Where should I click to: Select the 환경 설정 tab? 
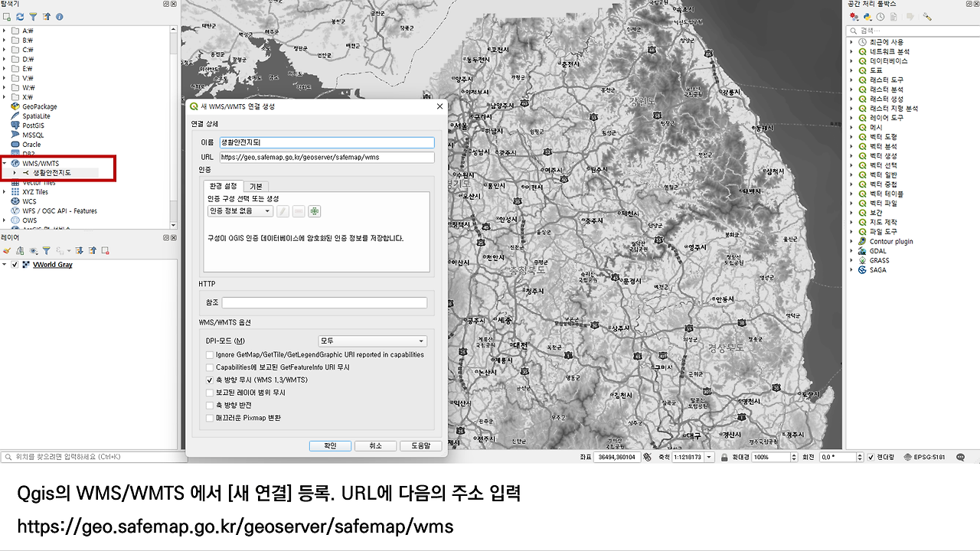point(224,186)
